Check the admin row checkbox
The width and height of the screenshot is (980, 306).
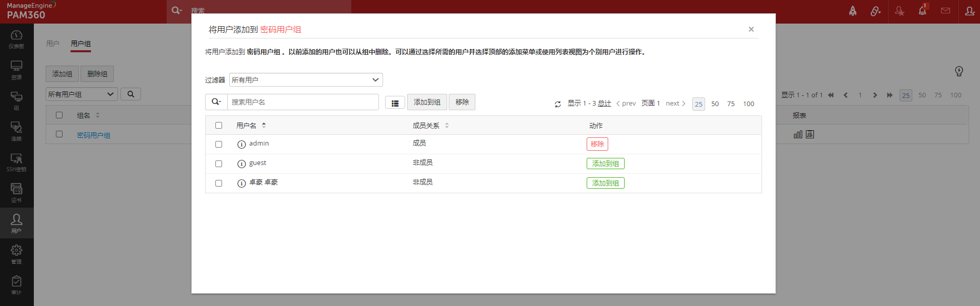point(219,145)
